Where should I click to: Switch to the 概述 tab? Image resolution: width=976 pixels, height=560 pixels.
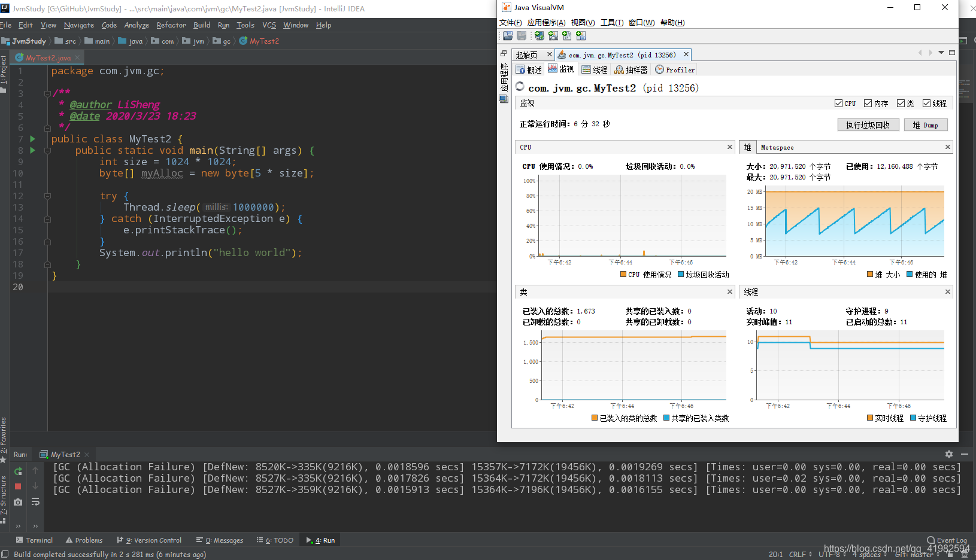[x=529, y=70]
